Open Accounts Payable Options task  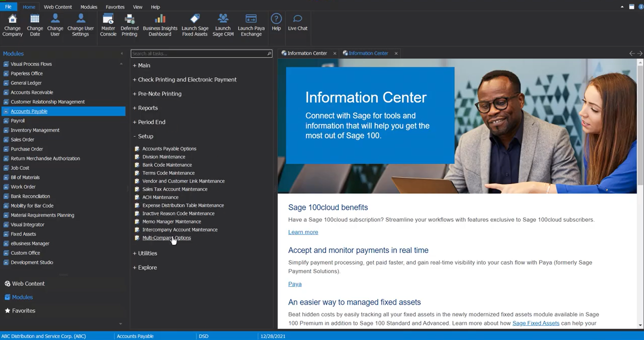coord(169,149)
